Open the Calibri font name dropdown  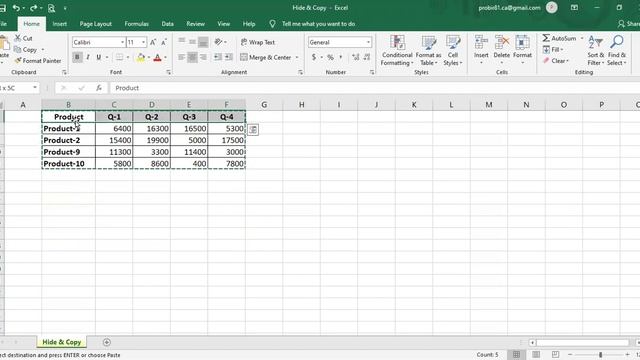(x=122, y=42)
